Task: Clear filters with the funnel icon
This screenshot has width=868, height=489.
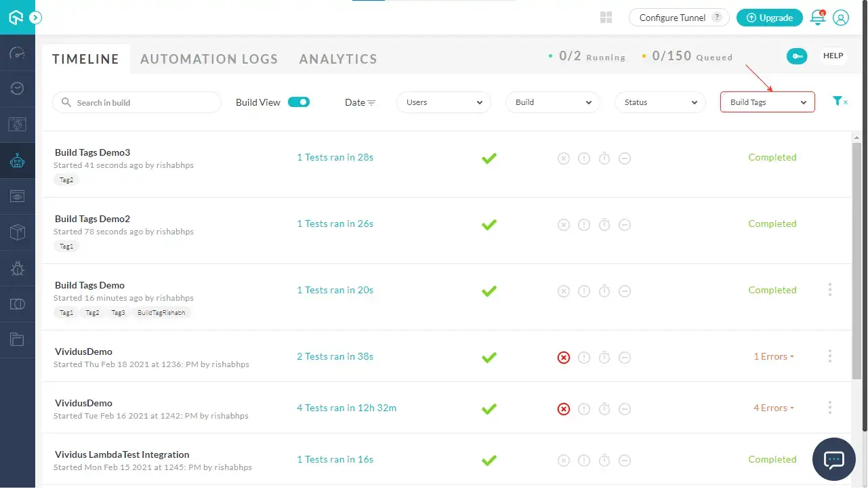Action: 840,102
